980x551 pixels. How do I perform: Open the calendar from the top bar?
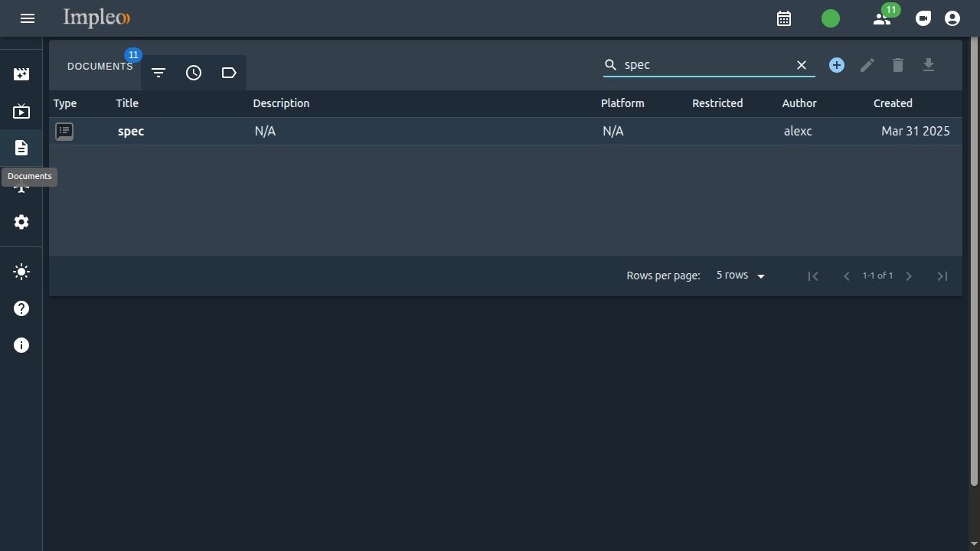point(784,18)
